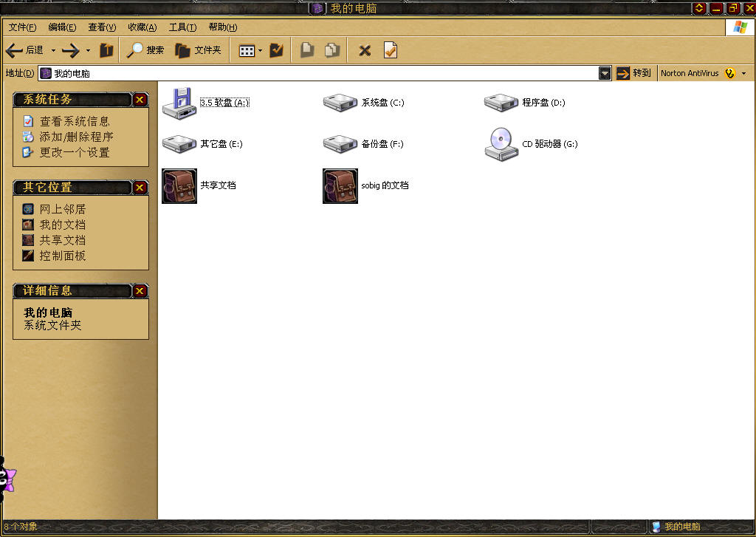
Task: Click the properties checkmark page icon
Action: pyautogui.click(x=391, y=50)
